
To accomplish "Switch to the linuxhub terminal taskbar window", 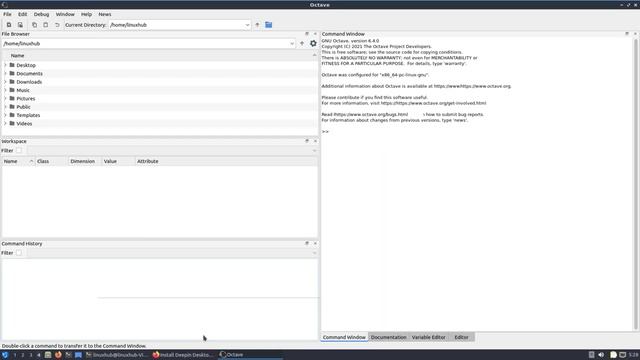I will coord(117,355).
